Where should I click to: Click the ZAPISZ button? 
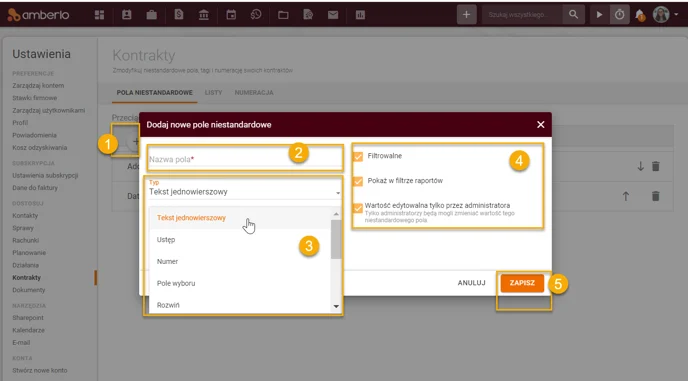tap(522, 283)
